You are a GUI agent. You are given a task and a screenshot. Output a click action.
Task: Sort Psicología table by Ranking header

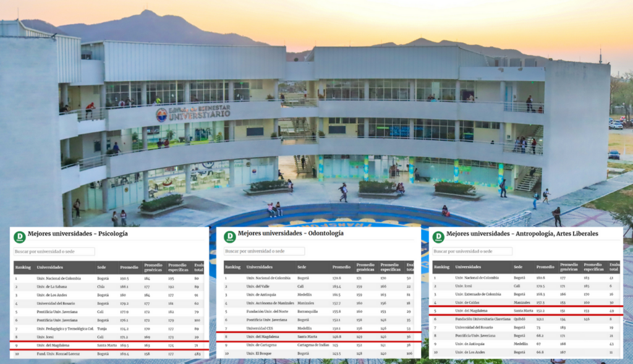[23, 267]
